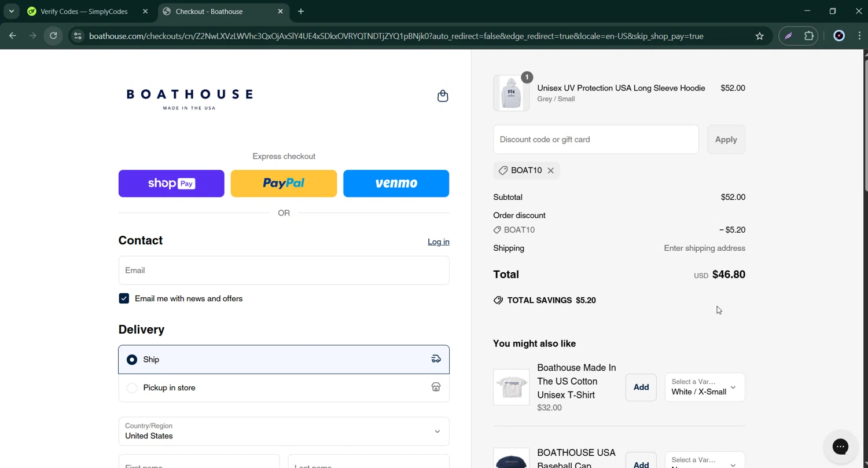Image resolution: width=868 pixels, height=468 pixels.
Task: Select Pickup in store delivery option
Action: [284, 388]
